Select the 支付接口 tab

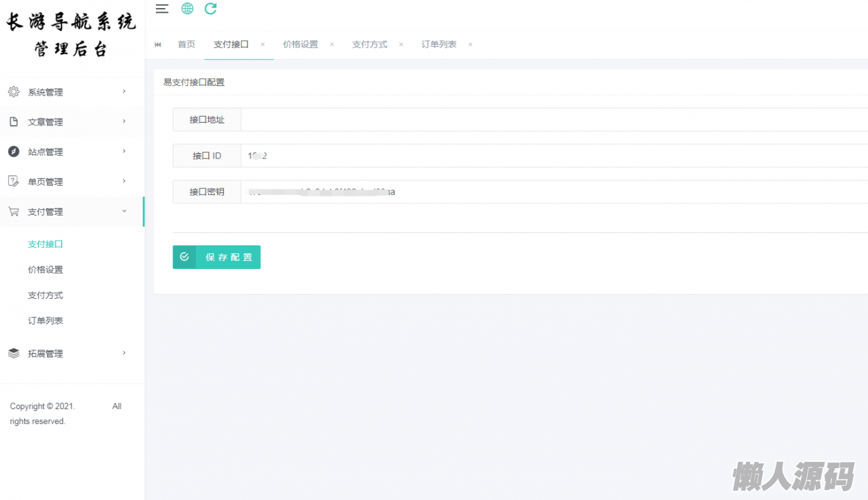tap(231, 45)
